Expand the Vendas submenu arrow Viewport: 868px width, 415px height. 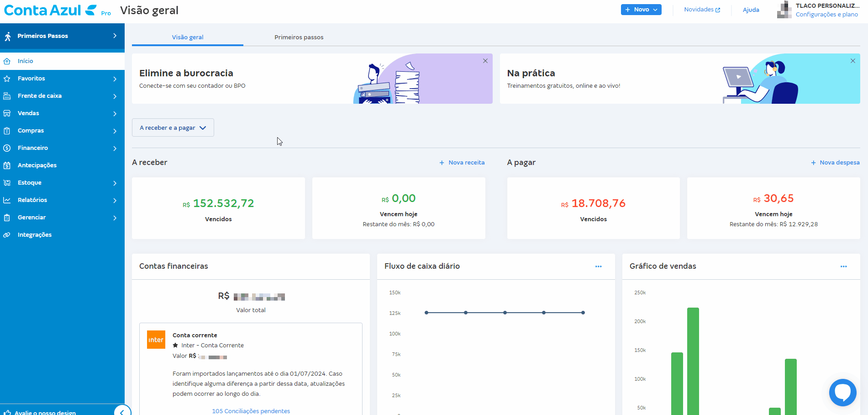[115, 114]
